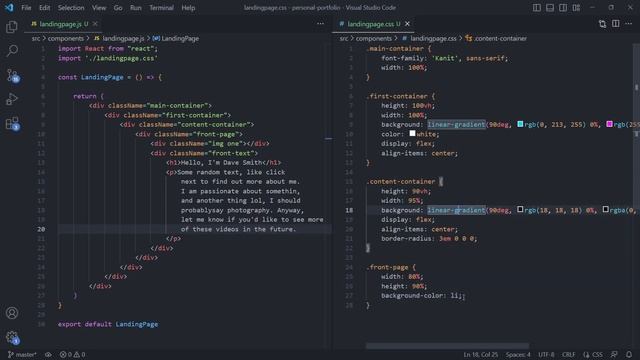The height and width of the screenshot is (360, 640).
Task: Open the Explorer view in activity bar
Action: point(12,27)
